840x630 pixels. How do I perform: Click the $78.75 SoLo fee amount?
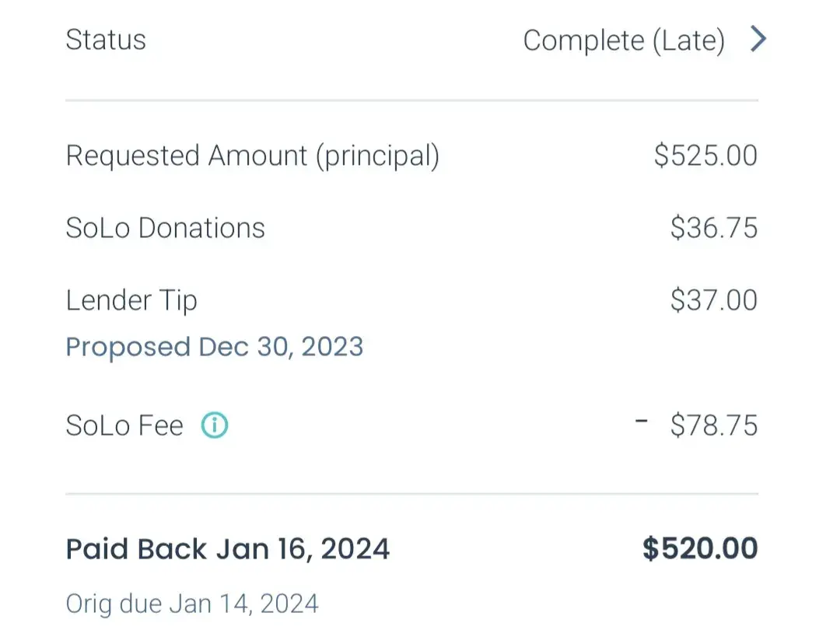(x=714, y=425)
